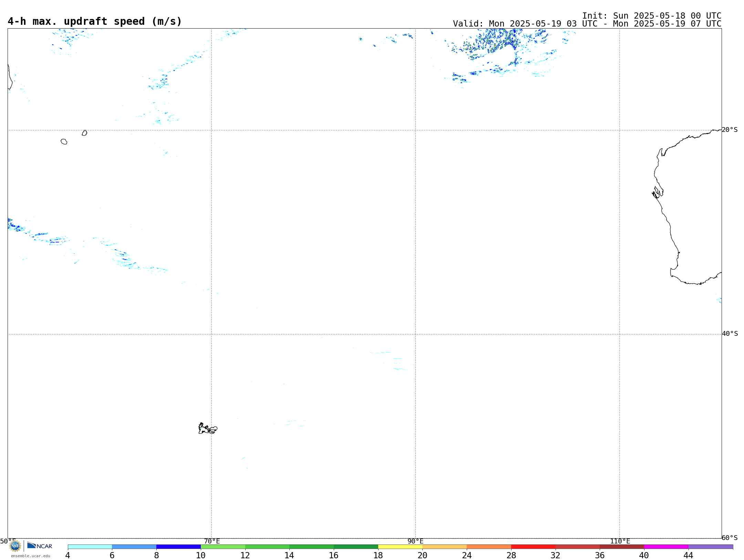Click the light green 10-12 colorbar swatch
Image resolution: width=744 pixels, height=560 pixels.
coord(223,547)
